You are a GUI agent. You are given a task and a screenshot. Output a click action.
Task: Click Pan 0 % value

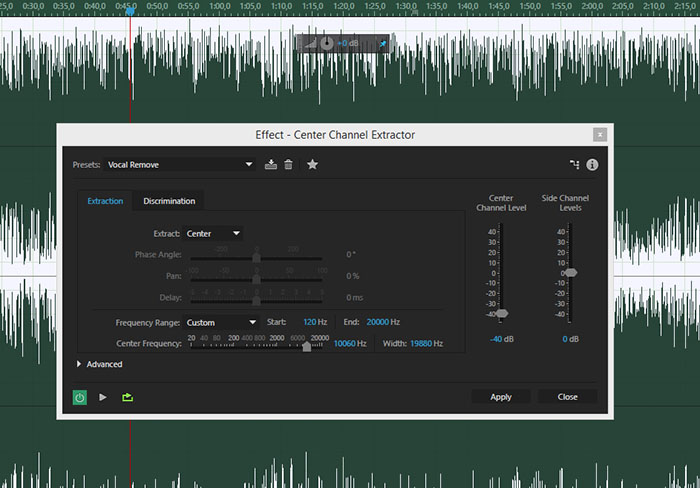(x=353, y=276)
